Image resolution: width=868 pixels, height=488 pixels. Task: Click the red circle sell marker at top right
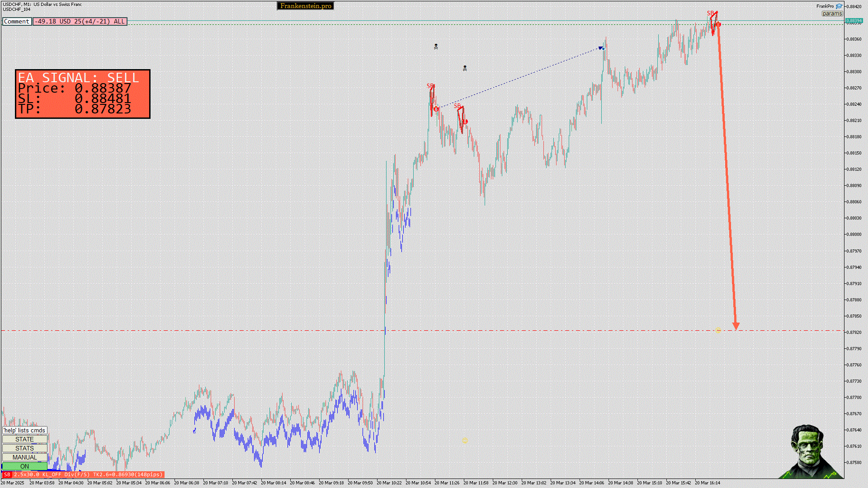coord(718,24)
